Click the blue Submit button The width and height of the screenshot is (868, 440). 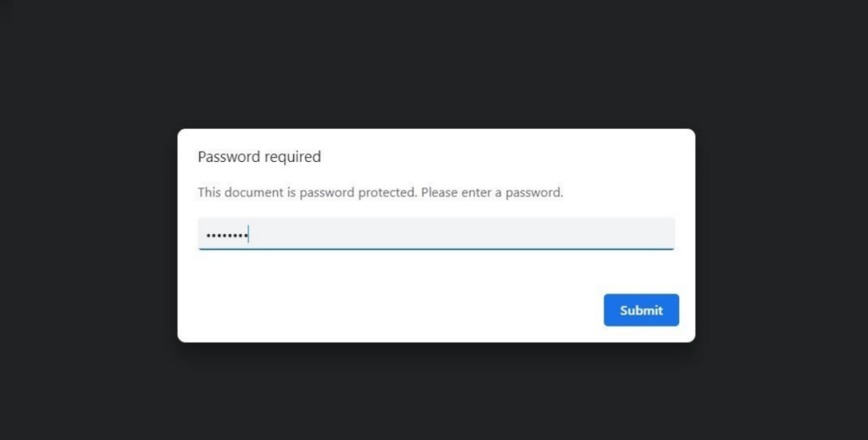pyautogui.click(x=641, y=310)
